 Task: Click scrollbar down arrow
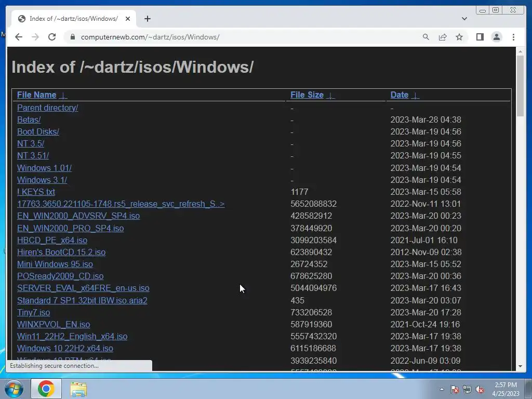pos(520,366)
